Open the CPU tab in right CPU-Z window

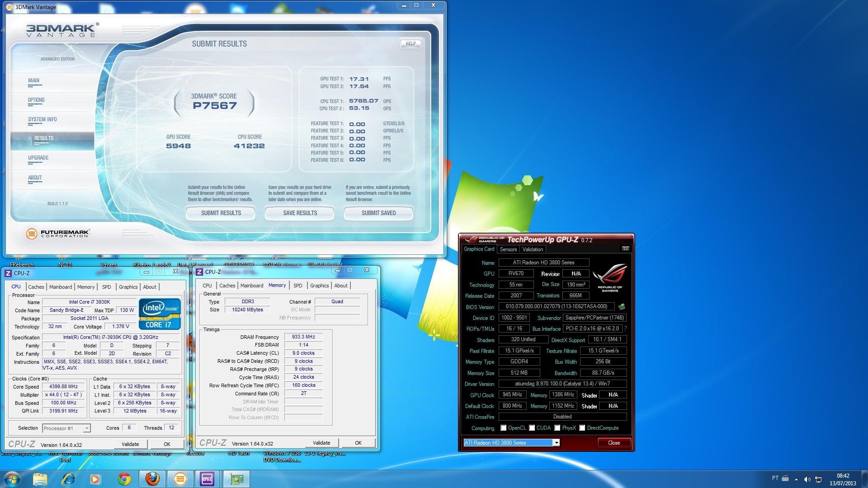tap(207, 286)
